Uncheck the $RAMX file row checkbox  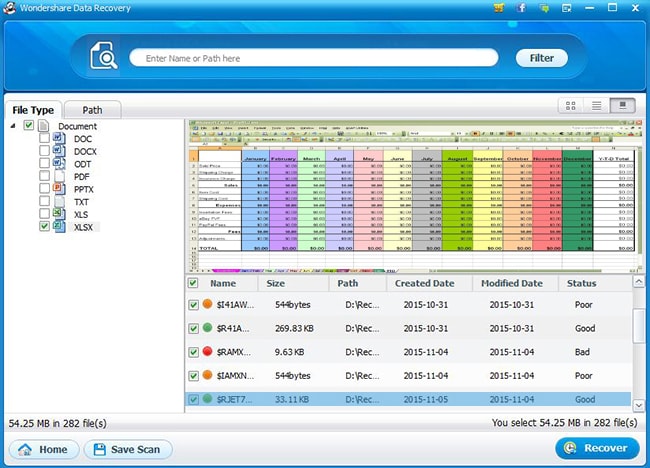point(193,352)
